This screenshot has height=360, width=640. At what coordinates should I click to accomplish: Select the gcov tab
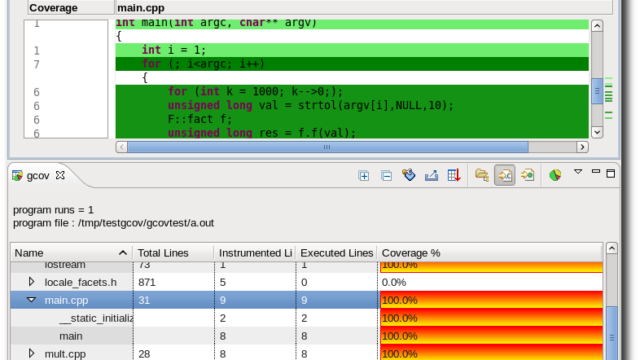[38, 176]
